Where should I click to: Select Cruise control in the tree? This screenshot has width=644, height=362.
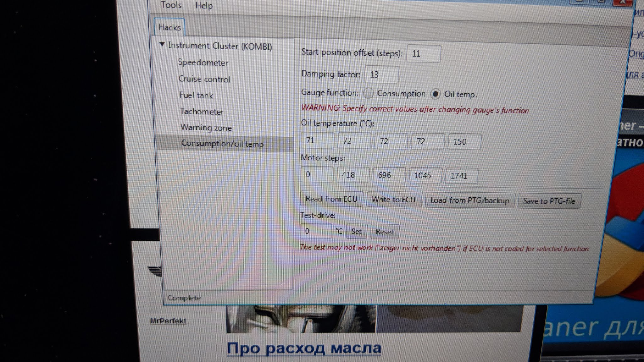(204, 79)
